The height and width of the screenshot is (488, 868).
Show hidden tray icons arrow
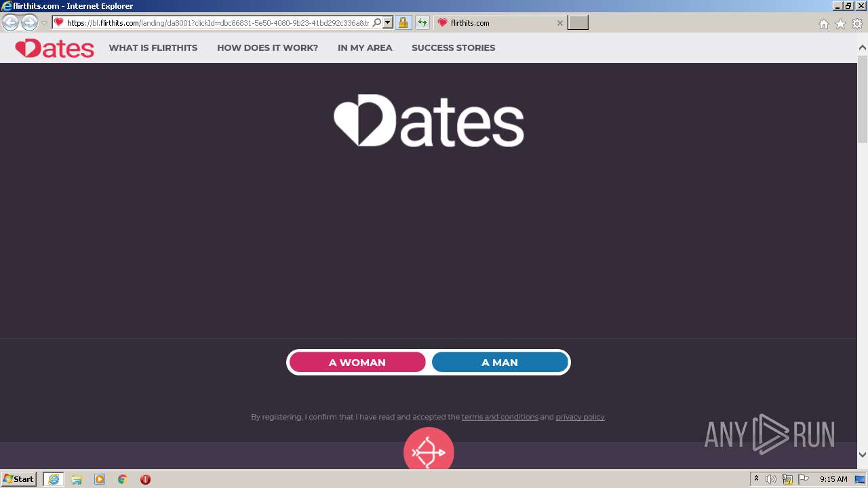coord(756,479)
